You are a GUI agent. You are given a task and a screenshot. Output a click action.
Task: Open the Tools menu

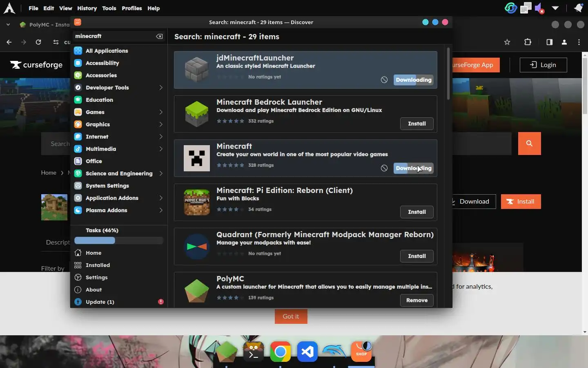(109, 8)
